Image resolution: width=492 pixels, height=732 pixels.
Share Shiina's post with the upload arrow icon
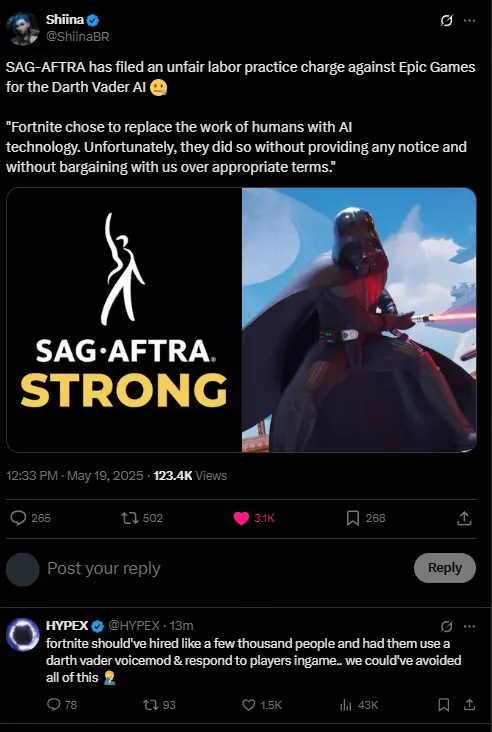(464, 518)
